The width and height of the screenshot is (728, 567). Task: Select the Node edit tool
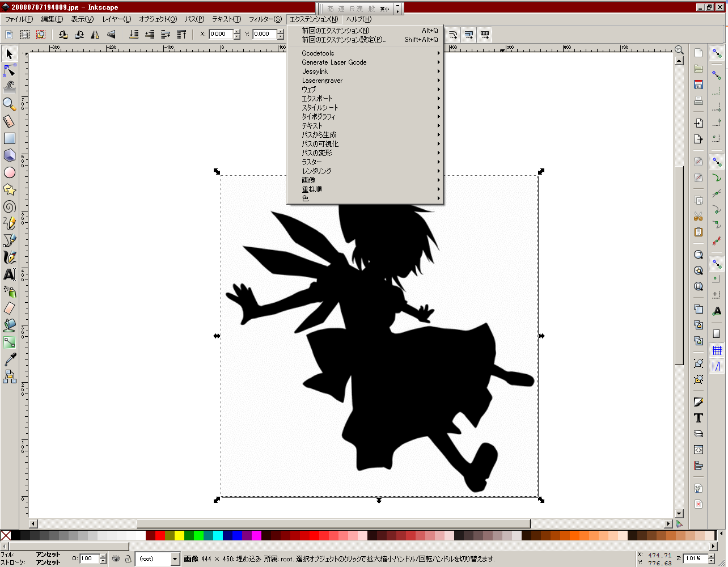click(9, 71)
